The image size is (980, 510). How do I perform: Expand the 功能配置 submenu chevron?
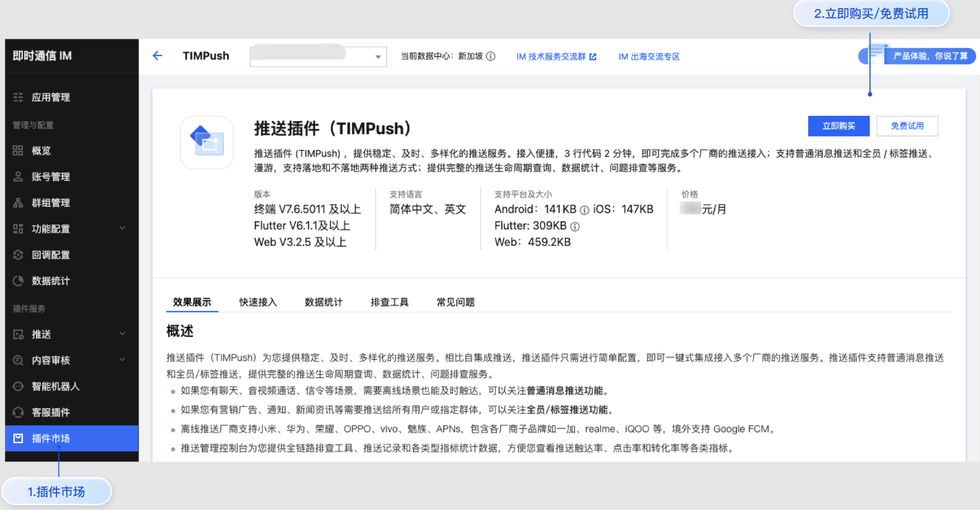coord(122,228)
